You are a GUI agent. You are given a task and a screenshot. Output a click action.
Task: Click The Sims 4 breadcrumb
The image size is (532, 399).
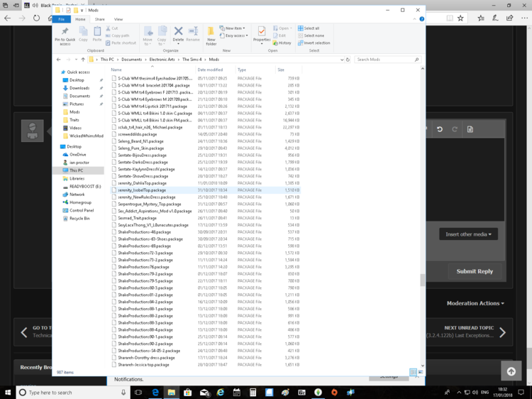[x=192, y=60]
